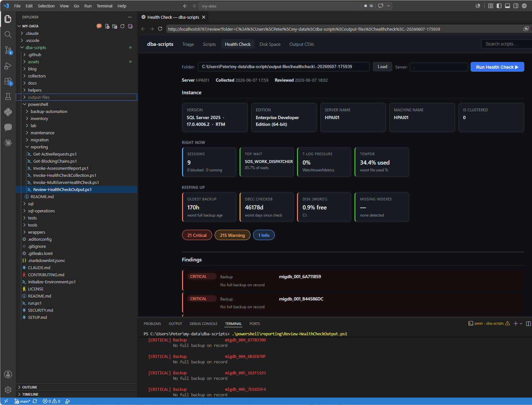Open the remote window indicator in status bar
Viewport: 532px width, 405px height.
tap(6, 401)
